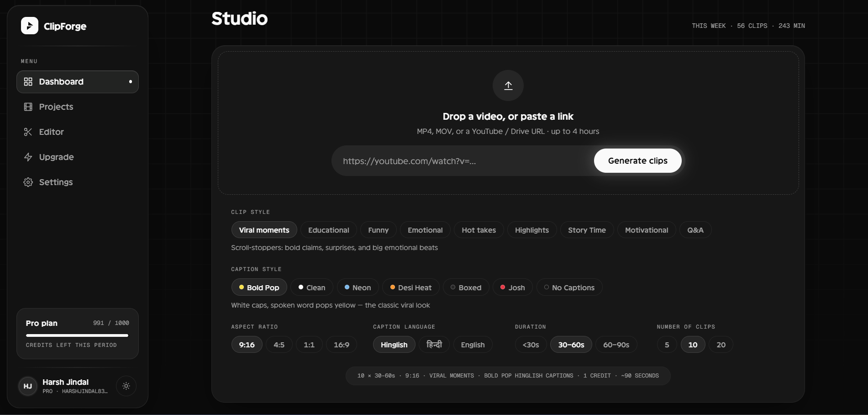
Task: Set aspect ratio to 1:1
Action: pos(309,345)
